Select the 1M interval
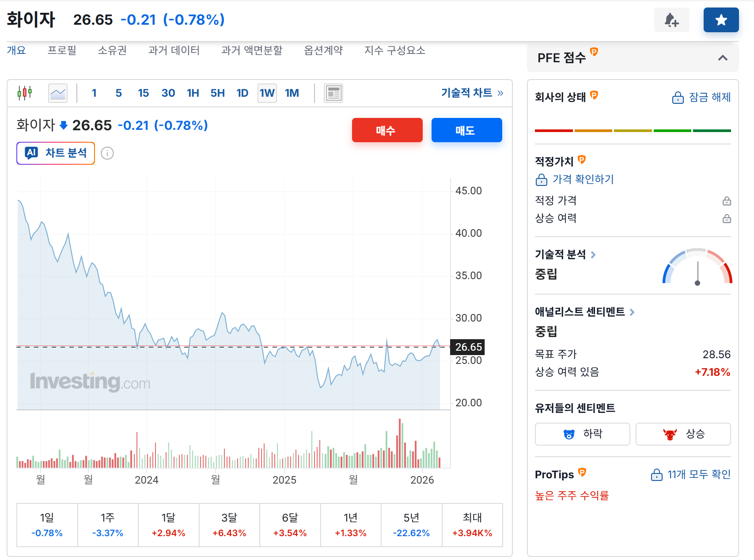 point(292,93)
